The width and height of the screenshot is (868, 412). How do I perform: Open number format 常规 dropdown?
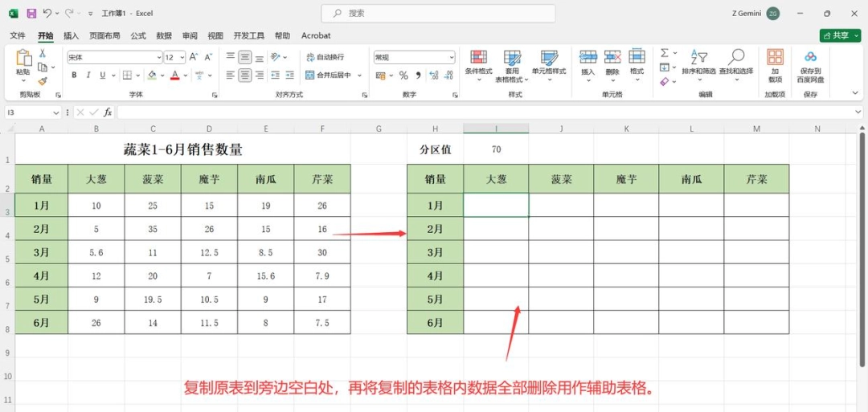pyautogui.click(x=452, y=58)
